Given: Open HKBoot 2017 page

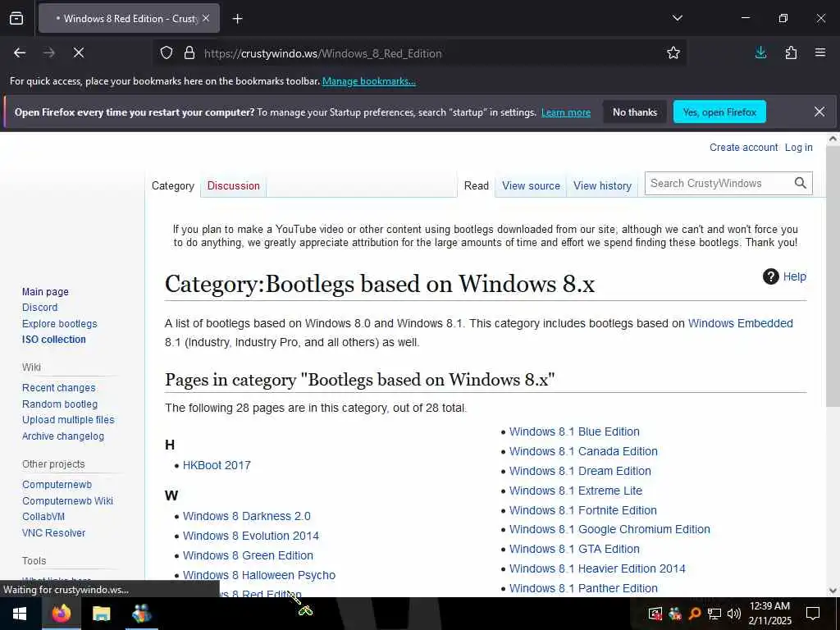Looking at the screenshot, I should pyautogui.click(x=217, y=466).
